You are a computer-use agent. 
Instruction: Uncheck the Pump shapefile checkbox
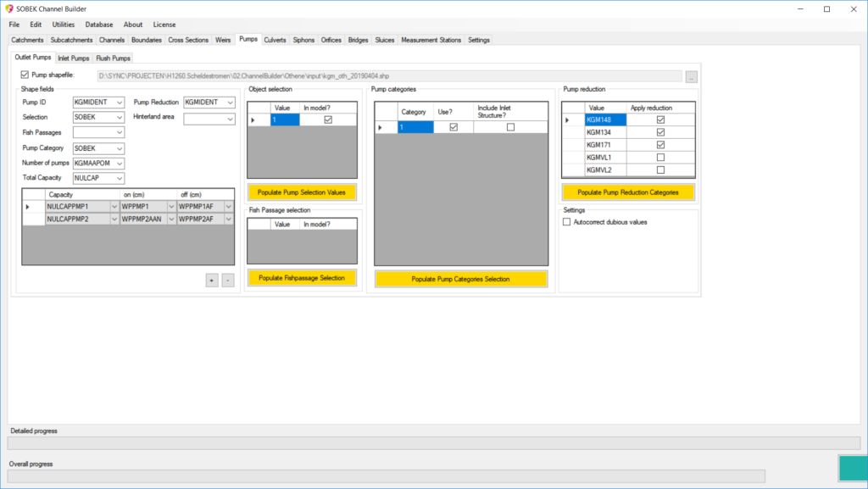coord(25,75)
